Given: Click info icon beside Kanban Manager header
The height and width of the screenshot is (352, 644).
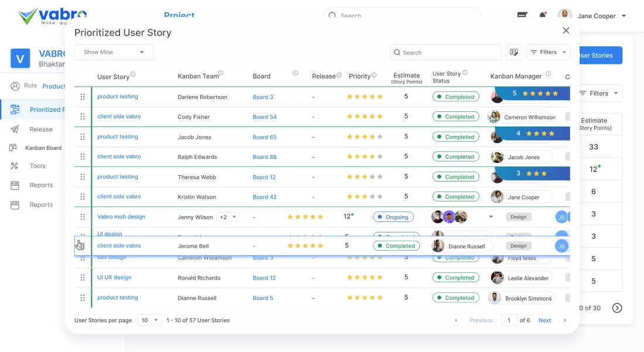Looking at the screenshot, I should tap(548, 74).
